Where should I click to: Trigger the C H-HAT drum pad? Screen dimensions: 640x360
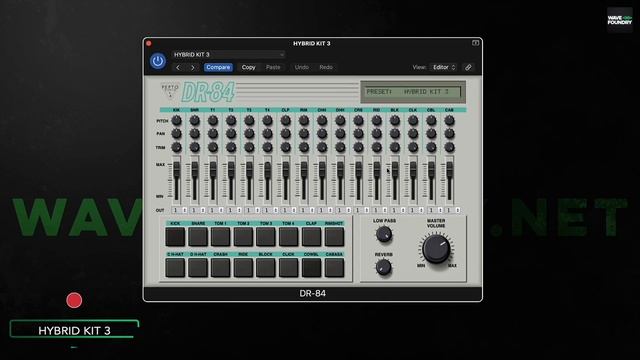175,268
